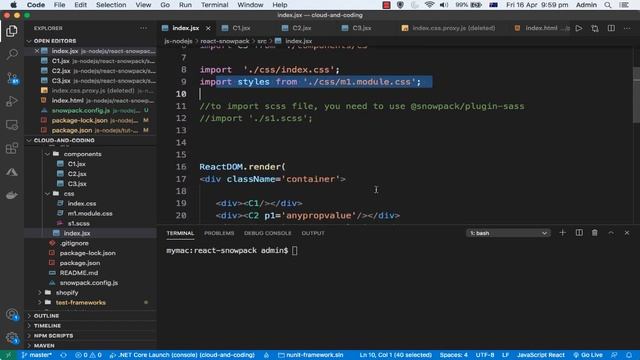
Task: Click Explorer panel more actions ellipsis
Action: click(x=143, y=28)
